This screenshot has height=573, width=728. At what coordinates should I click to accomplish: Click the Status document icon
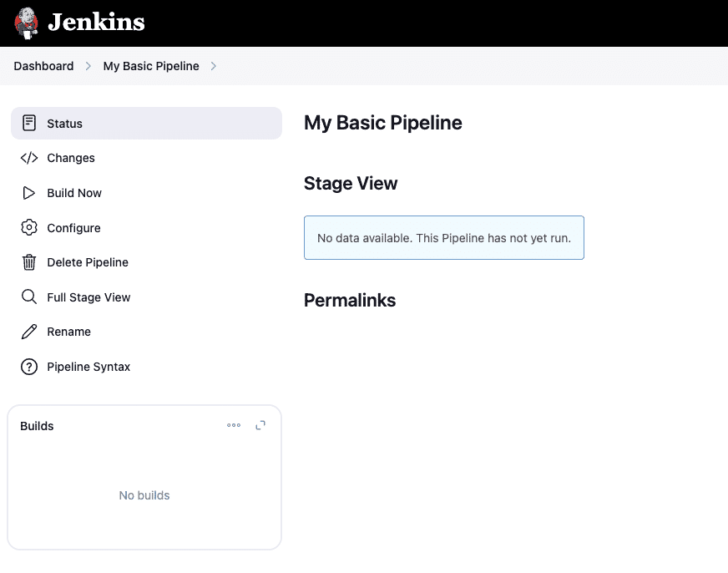click(x=28, y=123)
